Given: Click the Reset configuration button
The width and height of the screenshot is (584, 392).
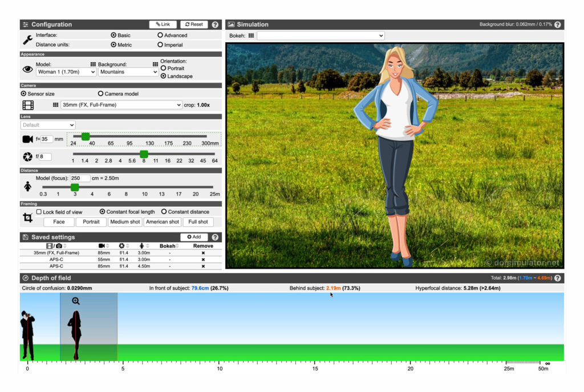Looking at the screenshot, I should click(194, 24).
